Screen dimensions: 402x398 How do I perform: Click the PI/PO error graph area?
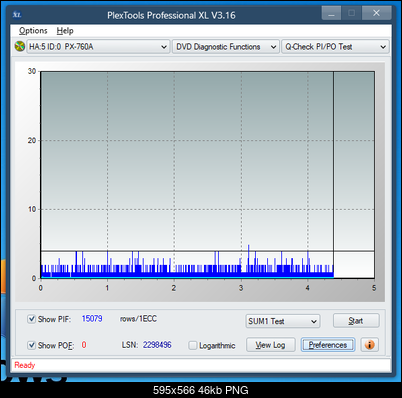point(207,175)
